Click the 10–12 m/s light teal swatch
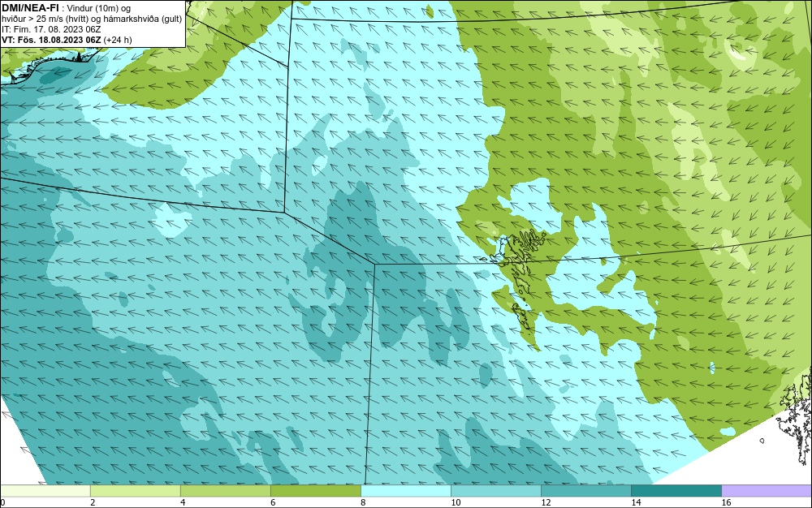 (495, 491)
